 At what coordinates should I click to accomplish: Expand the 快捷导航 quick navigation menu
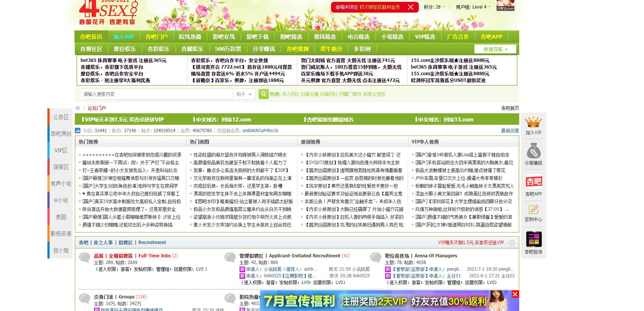point(495,49)
